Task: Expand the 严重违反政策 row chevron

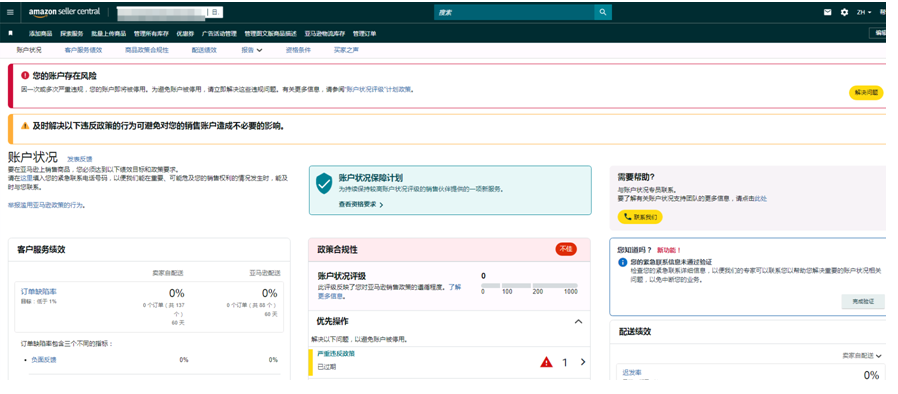Action: tap(583, 362)
